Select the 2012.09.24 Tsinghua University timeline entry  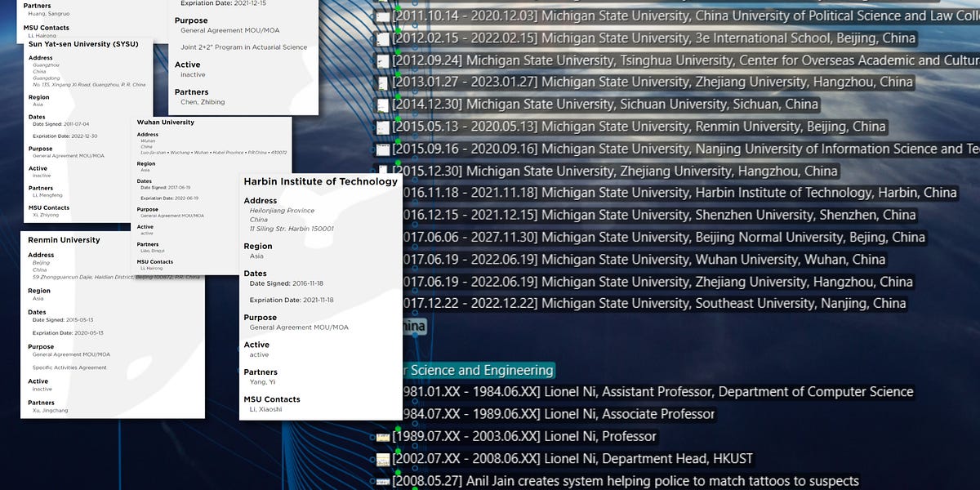pos(686,60)
